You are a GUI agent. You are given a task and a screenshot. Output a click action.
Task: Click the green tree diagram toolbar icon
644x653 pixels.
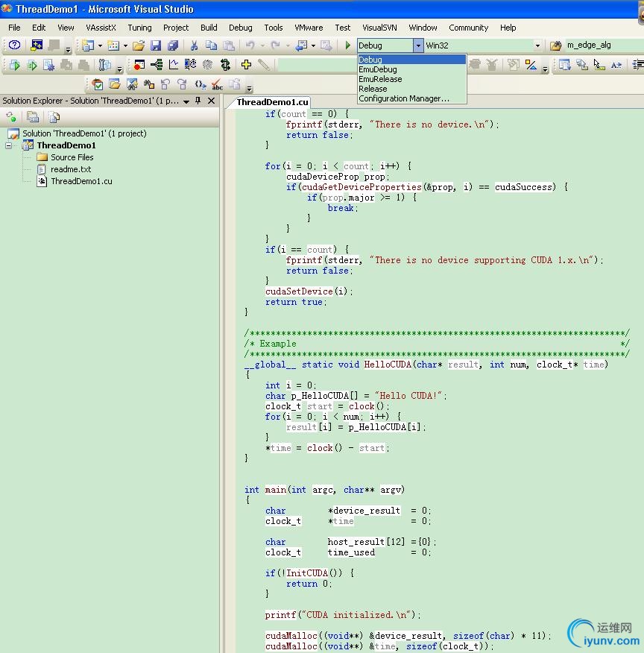157,65
